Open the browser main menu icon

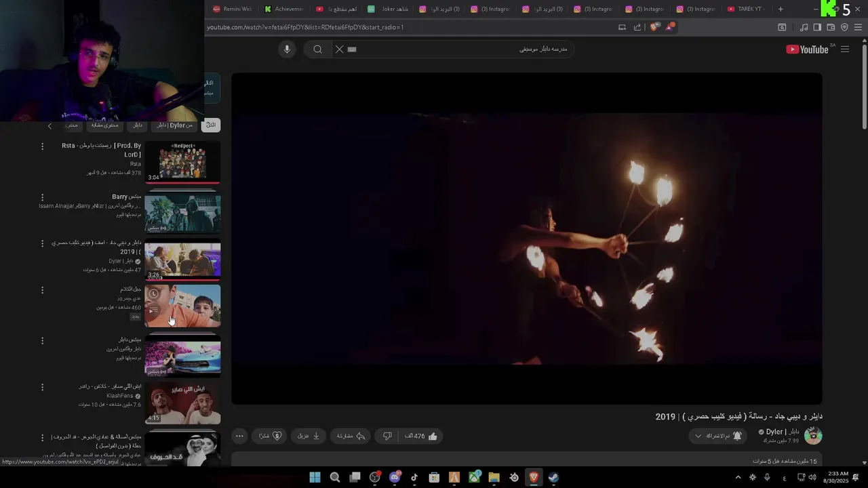tap(859, 27)
